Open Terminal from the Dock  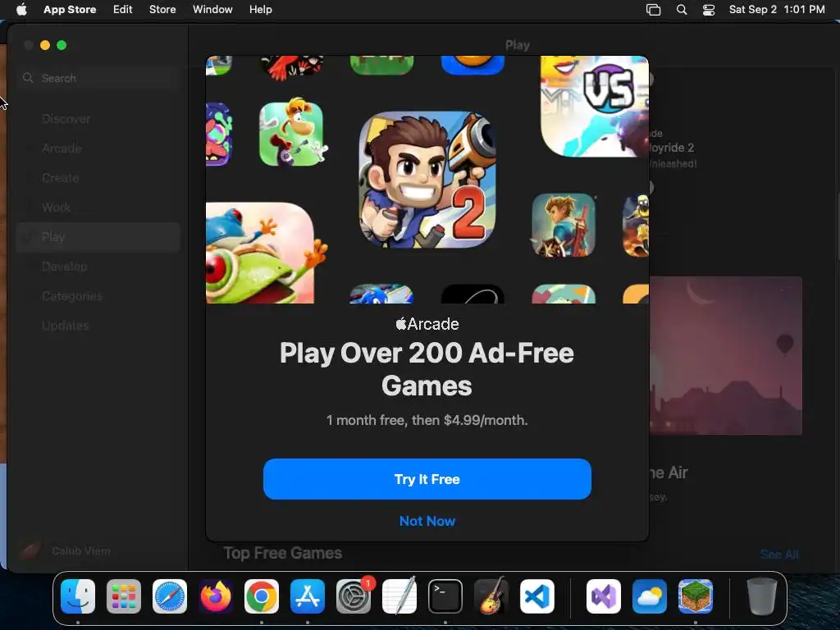[x=445, y=596]
